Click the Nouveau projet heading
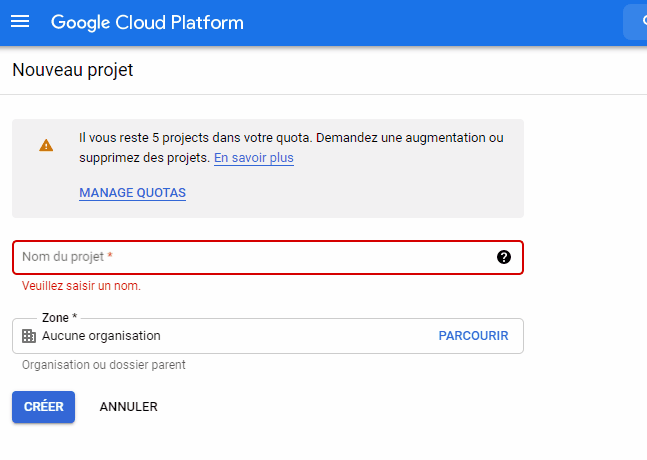This screenshot has width=647, height=460. point(73,70)
